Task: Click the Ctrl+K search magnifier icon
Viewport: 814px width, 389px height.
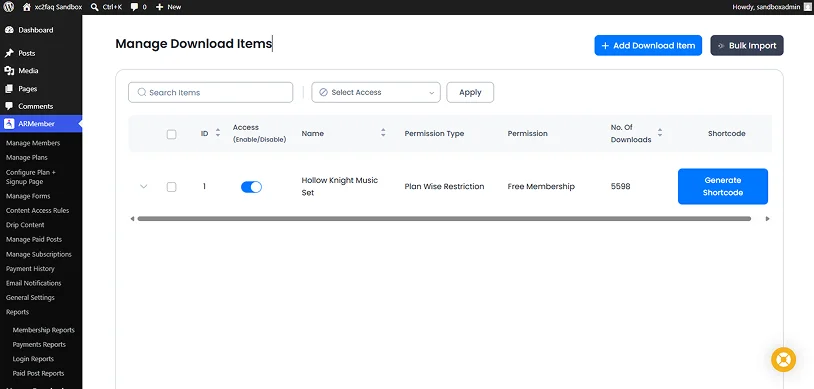Action: point(94,7)
